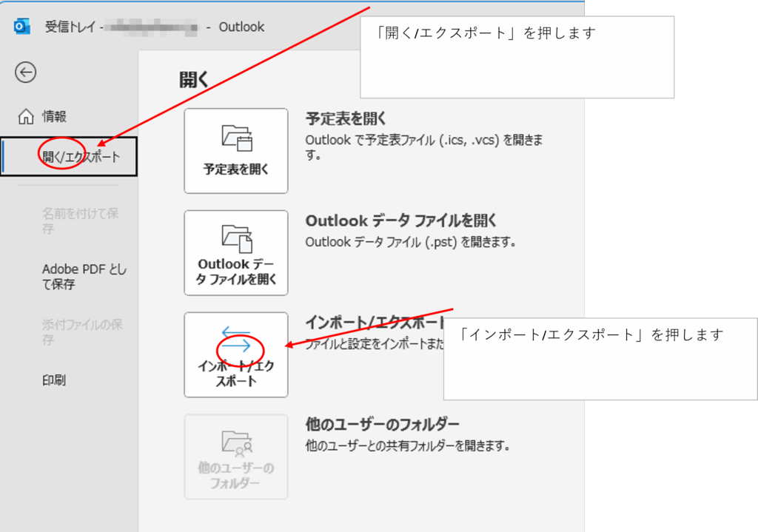Go back using the circled left arrow
This screenshot has width=758, height=532.
[26, 72]
